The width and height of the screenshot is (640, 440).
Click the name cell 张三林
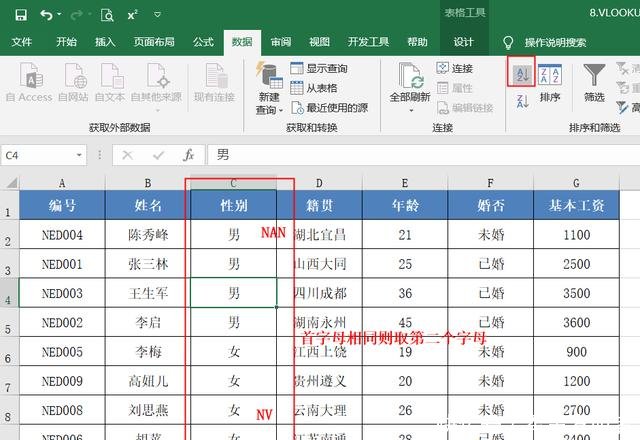click(x=148, y=264)
